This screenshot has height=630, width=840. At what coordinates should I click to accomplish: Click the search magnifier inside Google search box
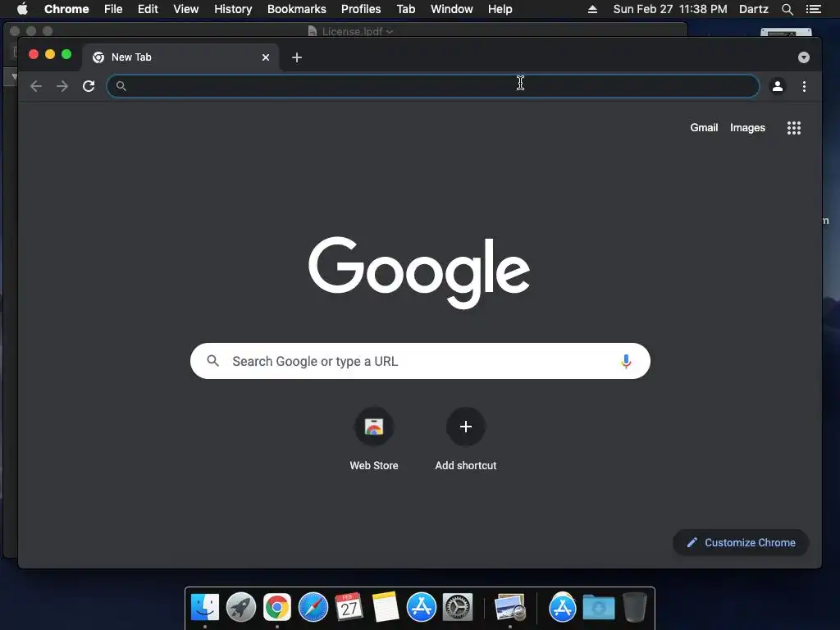[212, 361]
